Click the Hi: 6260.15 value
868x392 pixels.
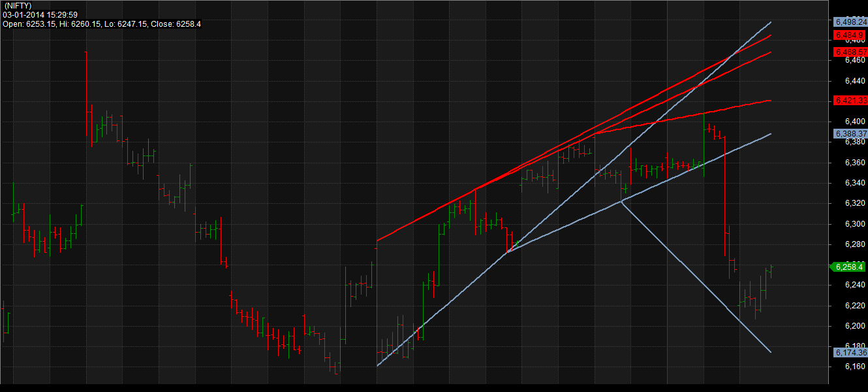click(x=80, y=24)
